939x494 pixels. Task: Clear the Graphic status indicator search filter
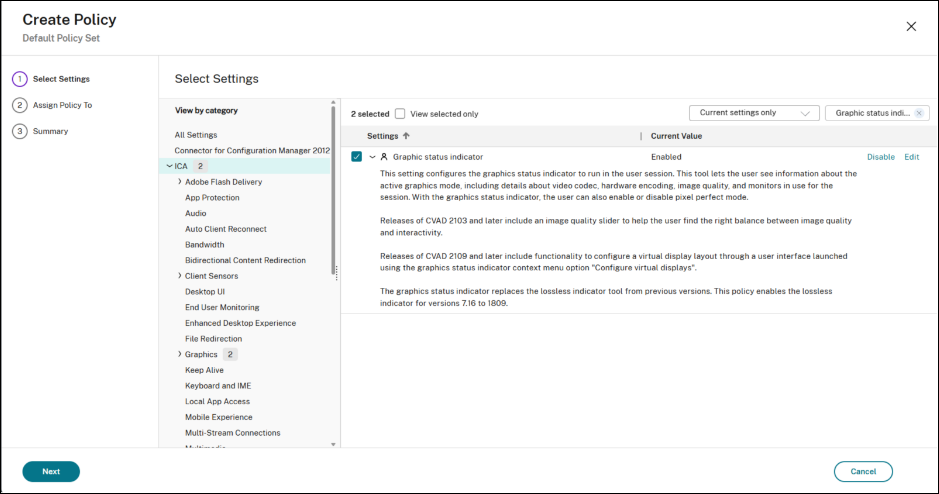tap(919, 113)
